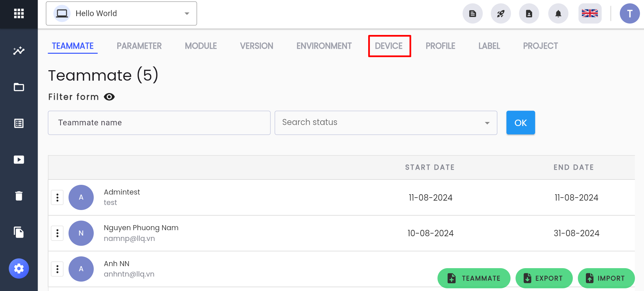The image size is (644, 291).
Task: Click the document icon in top bar
Action: 473,13
